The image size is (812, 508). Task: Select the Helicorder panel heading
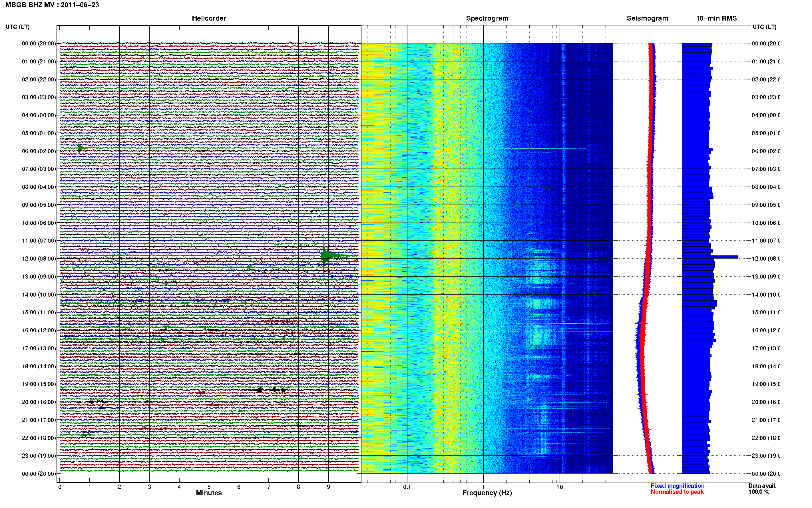(x=209, y=18)
